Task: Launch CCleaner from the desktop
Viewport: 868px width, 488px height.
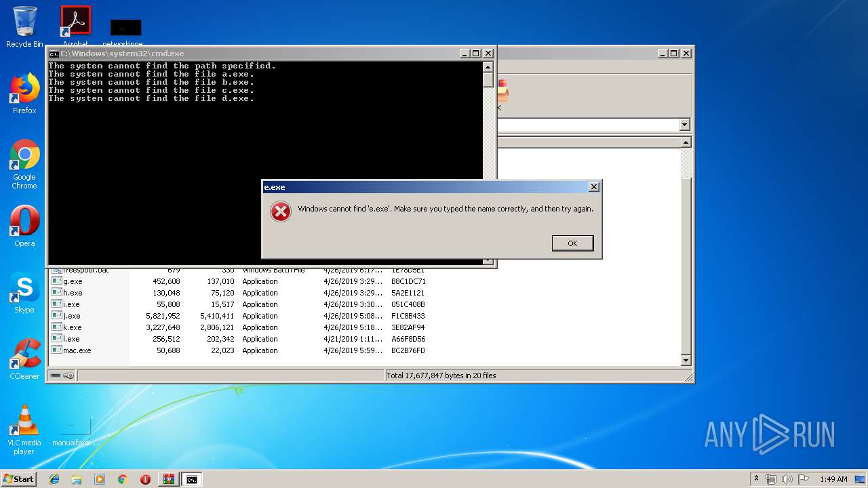Action: 24,359
